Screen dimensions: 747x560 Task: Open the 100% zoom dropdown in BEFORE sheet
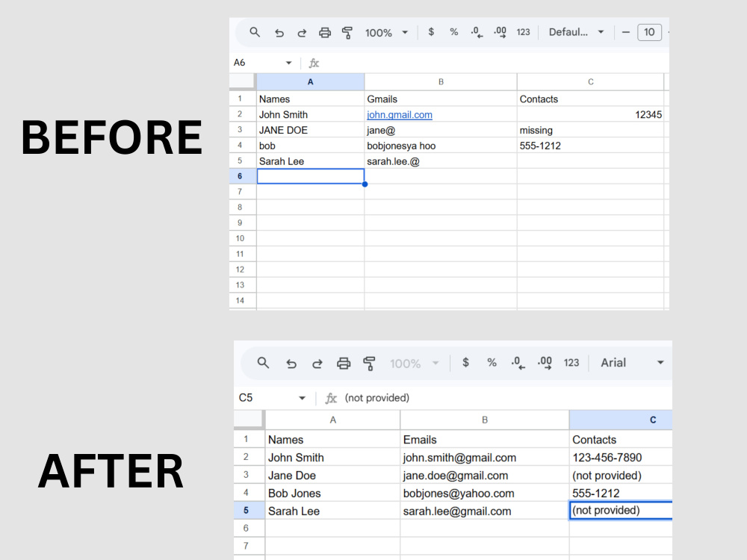386,33
